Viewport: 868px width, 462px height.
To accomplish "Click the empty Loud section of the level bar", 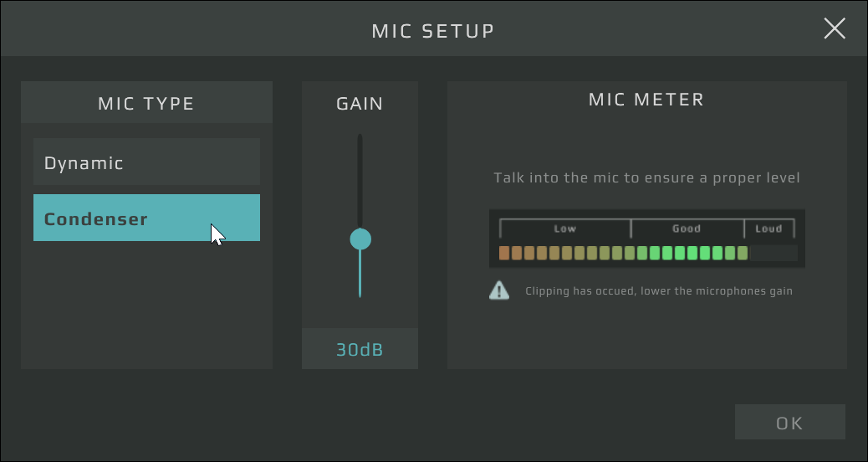I will pyautogui.click(x=774, y=253).
